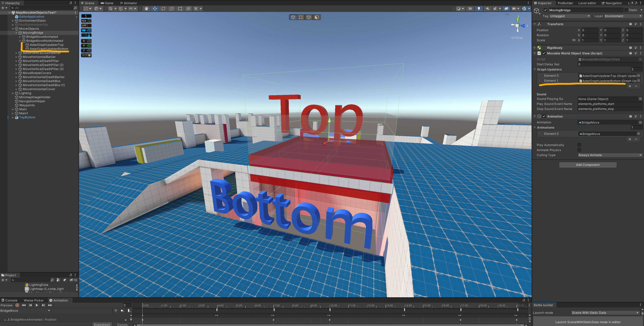
Task: Enable Play Automatically checkbox
Action: (x=579, y=145)
